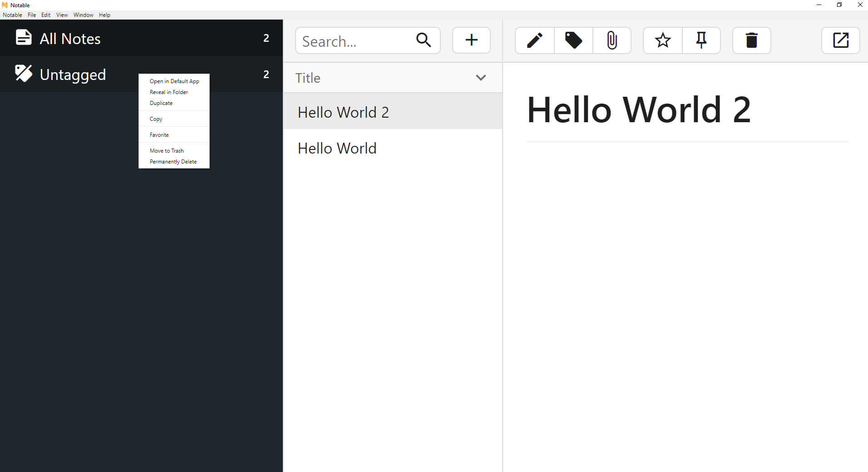
Task: Choose Duplicate from the context menu
Action: [x=161, y=103]
